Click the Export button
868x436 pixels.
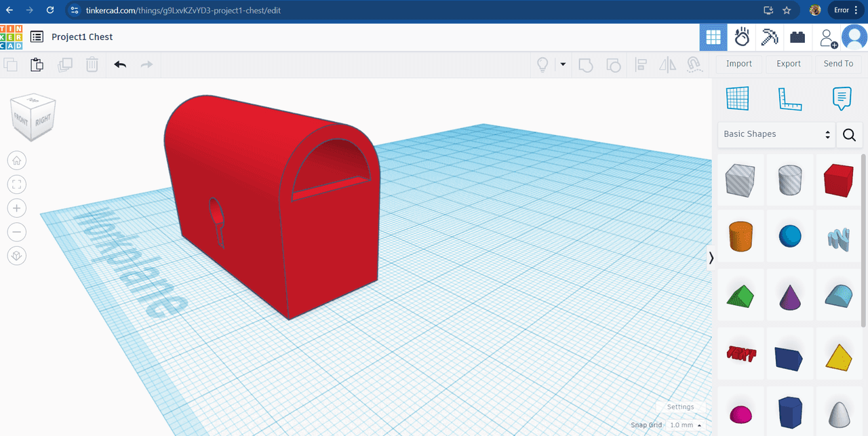tap(789, 64)
